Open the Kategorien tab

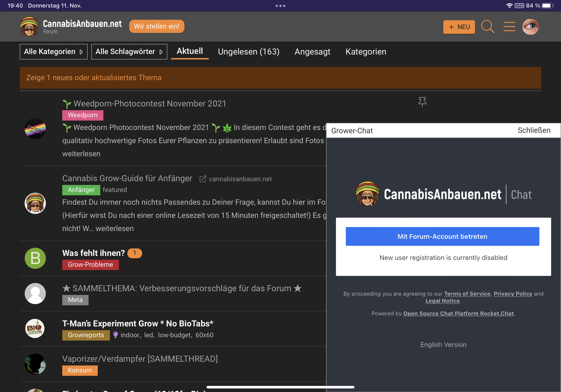(366, 51)
